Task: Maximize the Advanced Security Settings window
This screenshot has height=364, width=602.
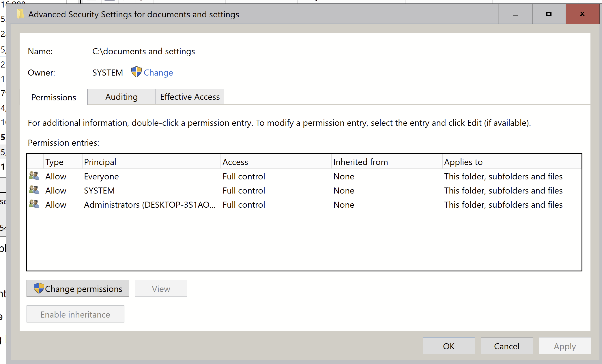Action: click(549, 14)
